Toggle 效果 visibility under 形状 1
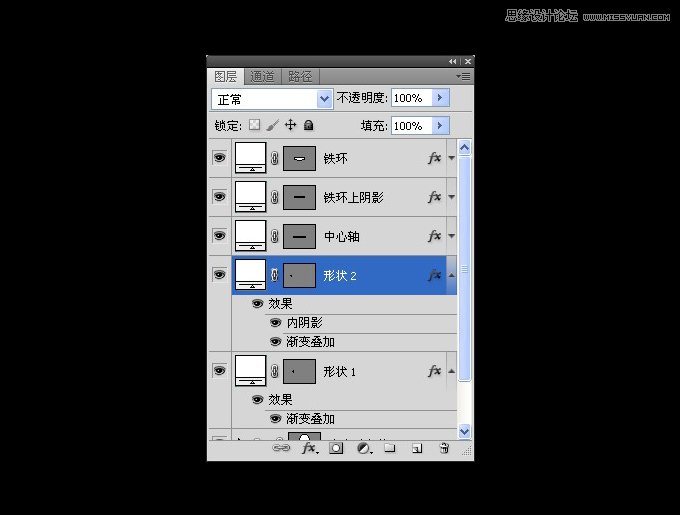The width and height of the screenshot is (680, 515). pos(258,399)
